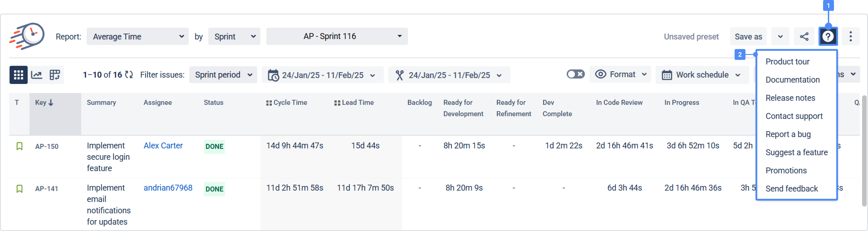The width and height of the screenshot is (868, 231).
Task: Open the share icon button
Action: [x=804, y=37]
